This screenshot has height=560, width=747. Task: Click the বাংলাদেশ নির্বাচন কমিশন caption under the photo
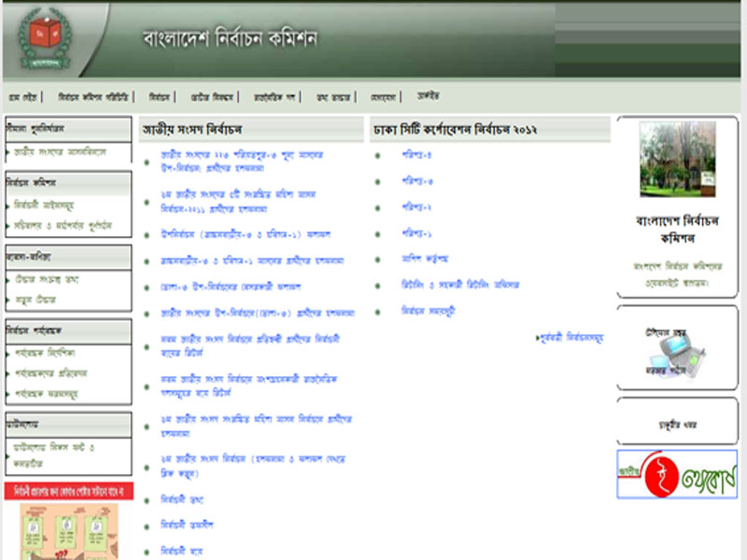[x=678, y=230]
